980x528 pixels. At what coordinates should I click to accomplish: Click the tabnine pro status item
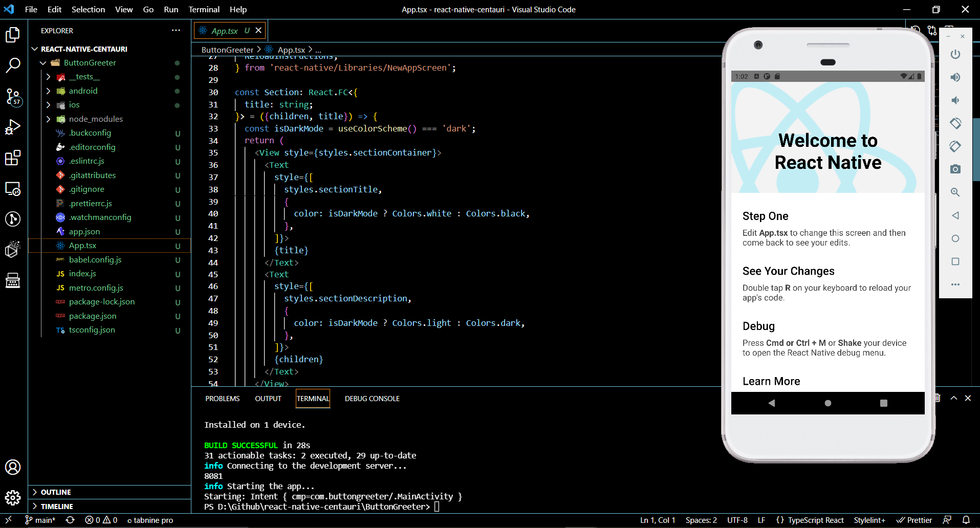(x=150, y=520)
